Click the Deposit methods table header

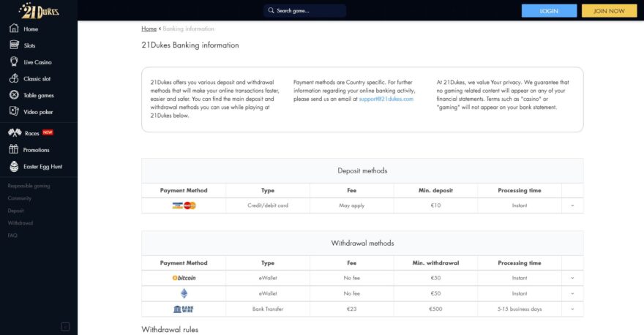pos(362,170)
